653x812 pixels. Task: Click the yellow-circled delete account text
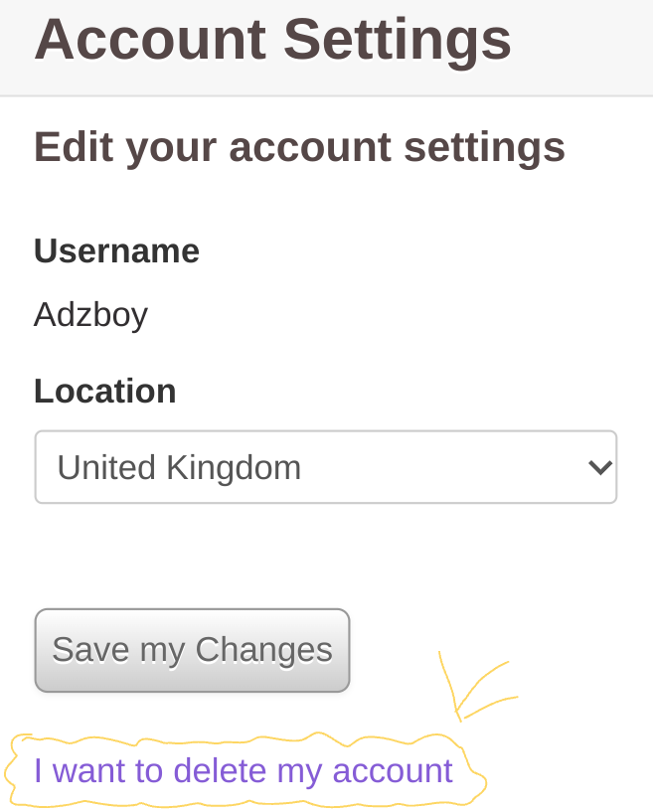click(243, 770)
